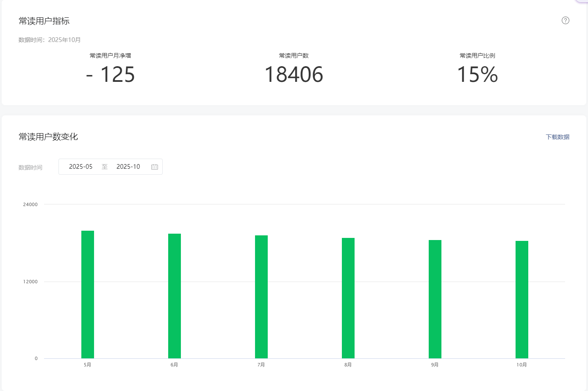Screen dimensions: 588x391
Task: Click the 常读用户数变化 section title
Action: tap(48, 137)
